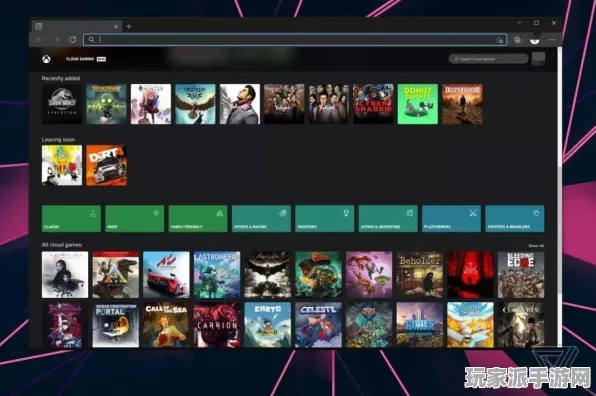This screenshot has width=596, height=396.
Task: Click the browser address bar
Action: tap(295, 40)
